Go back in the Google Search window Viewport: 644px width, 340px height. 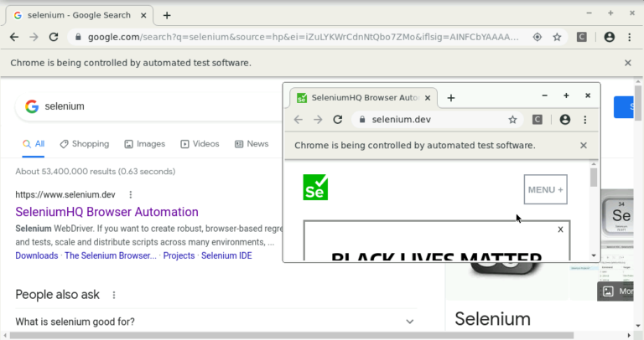[14, 37]
